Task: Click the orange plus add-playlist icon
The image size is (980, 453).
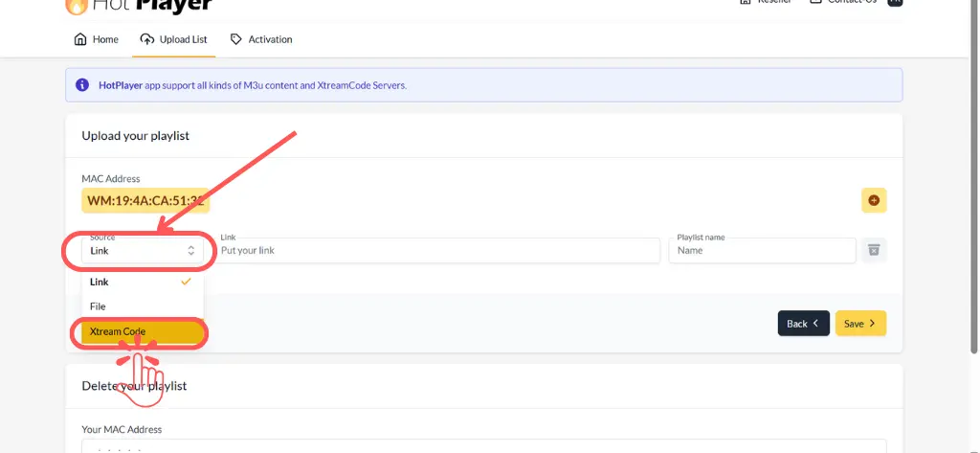Action: 874,200
